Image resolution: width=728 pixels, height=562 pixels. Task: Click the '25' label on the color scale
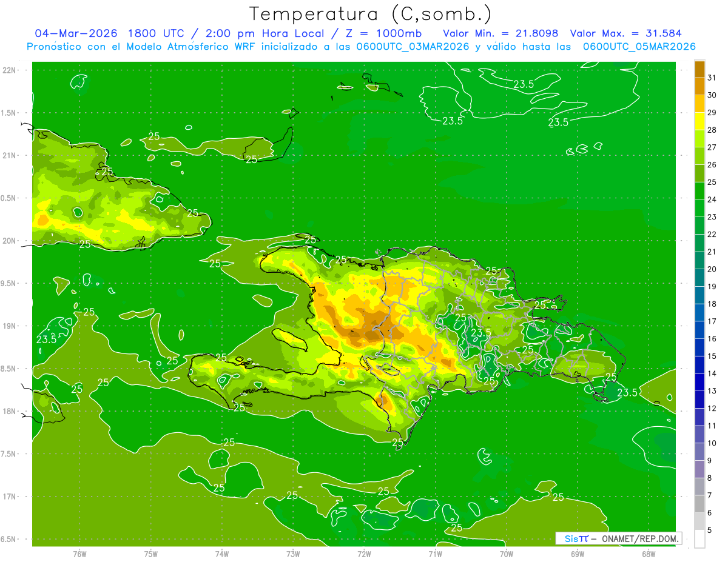point(712,182)
